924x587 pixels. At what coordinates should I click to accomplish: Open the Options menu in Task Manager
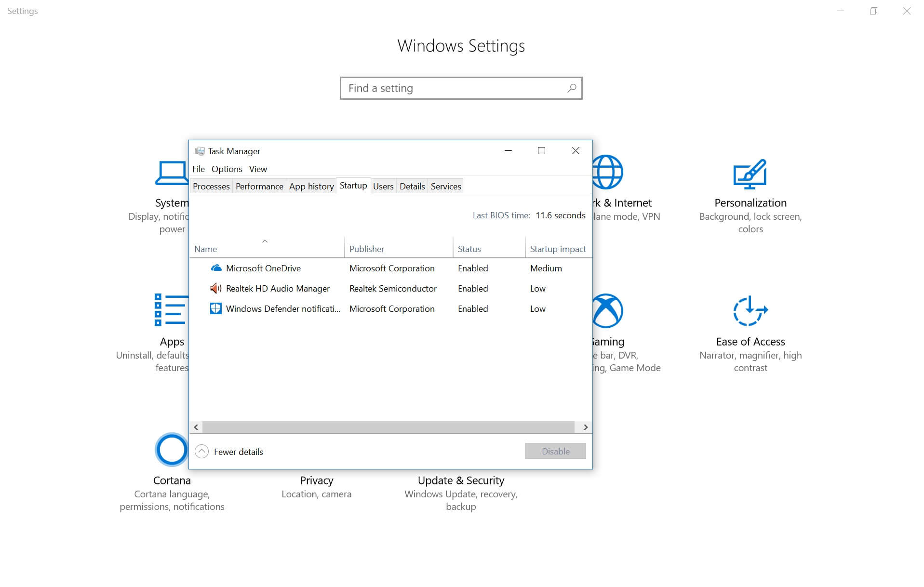click(x=227, y=169)
